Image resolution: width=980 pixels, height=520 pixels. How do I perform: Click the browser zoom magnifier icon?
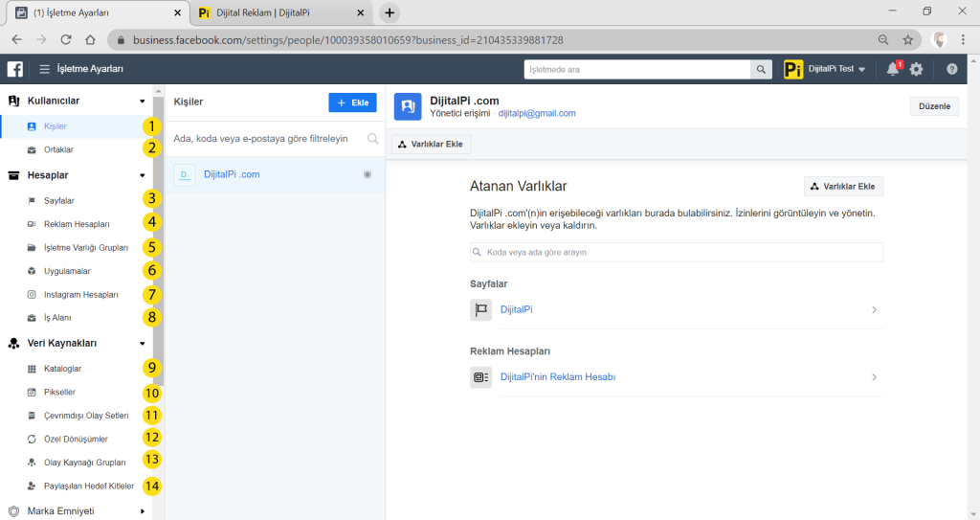[x=883, y=40]
